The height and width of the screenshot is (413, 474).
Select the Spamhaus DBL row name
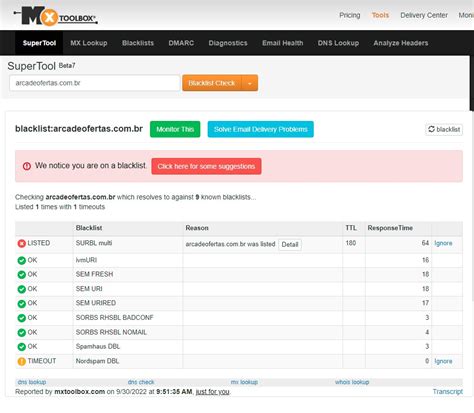click(98, 347)
